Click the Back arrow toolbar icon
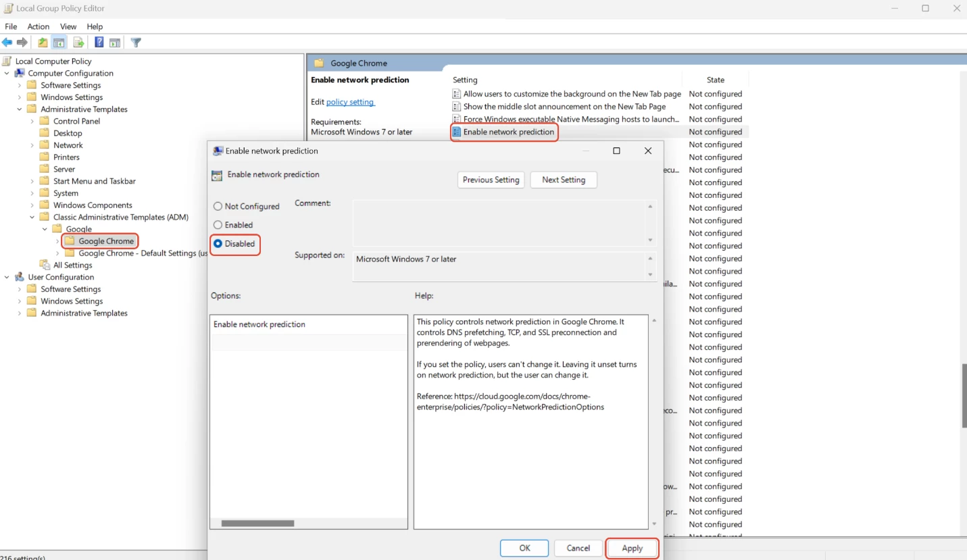 [7, 43]
